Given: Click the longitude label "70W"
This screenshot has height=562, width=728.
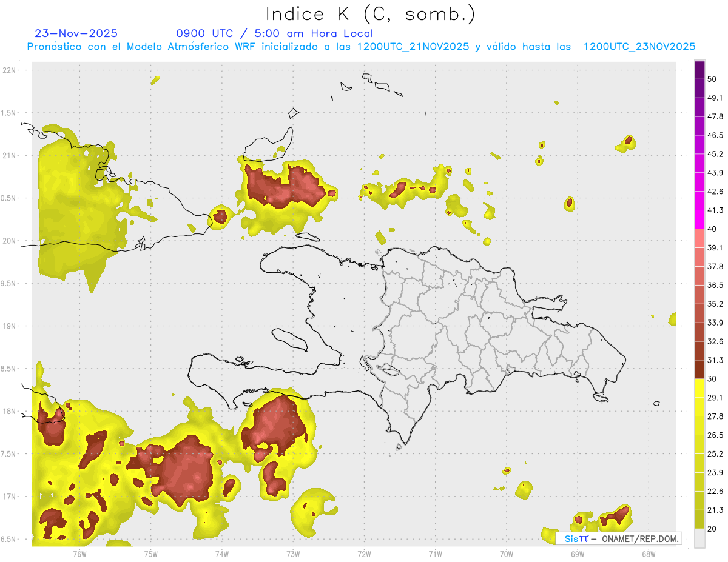Looking at the screenshot, I should click(506, 554).
